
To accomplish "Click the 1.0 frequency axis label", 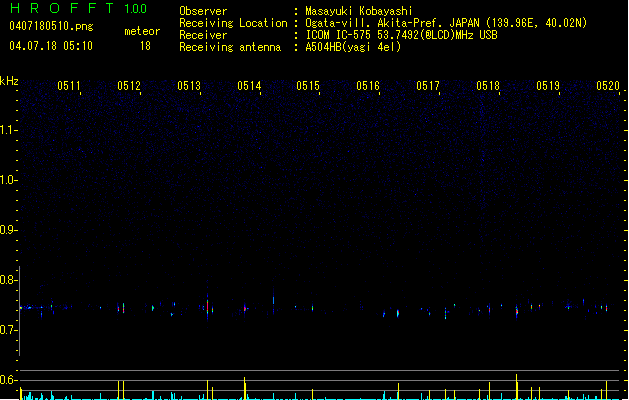I will 8,180.
